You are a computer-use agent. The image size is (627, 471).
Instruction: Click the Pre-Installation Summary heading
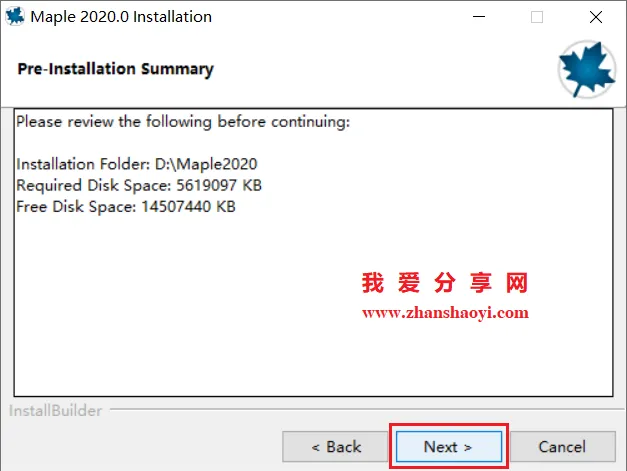116,69
